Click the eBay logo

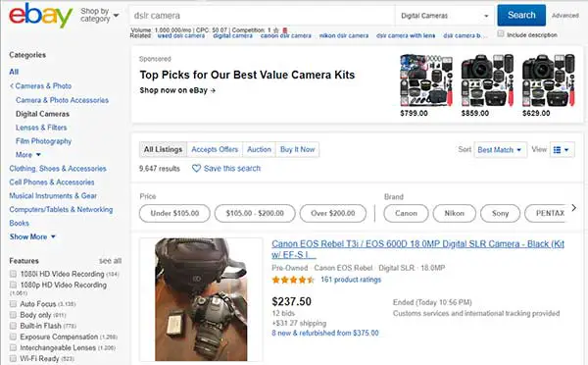click(40, 15)
